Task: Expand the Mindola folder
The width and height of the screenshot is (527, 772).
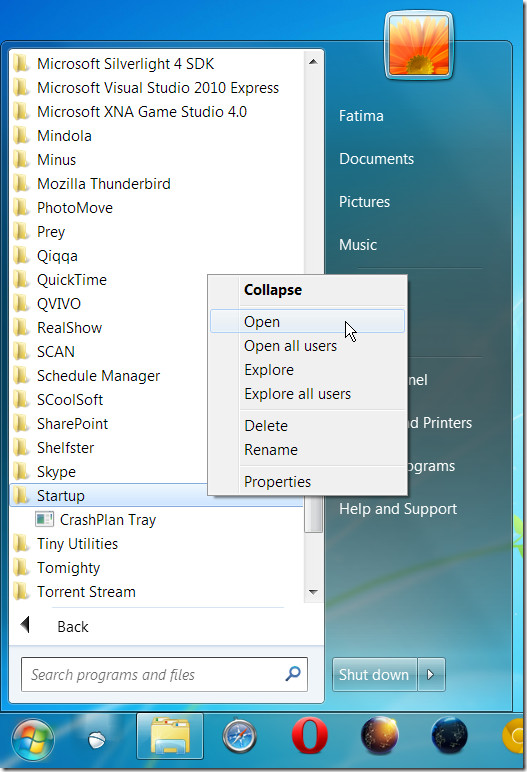Action: pyautogui.click(x=64, y=135)
